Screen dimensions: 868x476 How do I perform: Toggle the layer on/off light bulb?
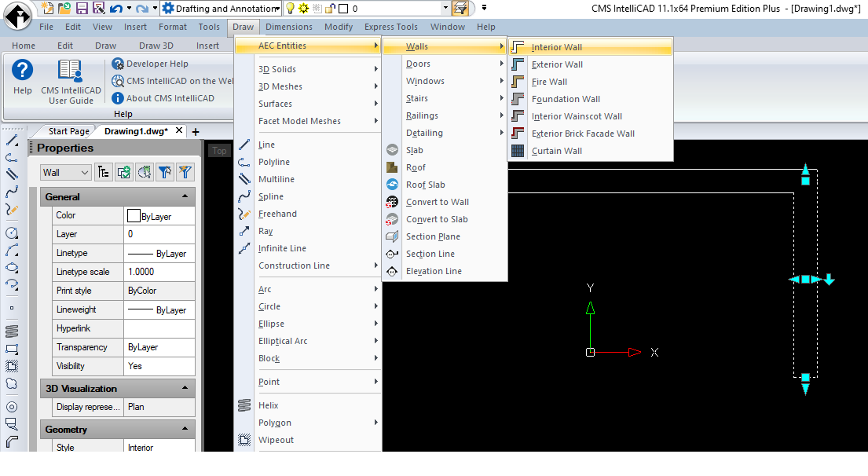(290, 9)
